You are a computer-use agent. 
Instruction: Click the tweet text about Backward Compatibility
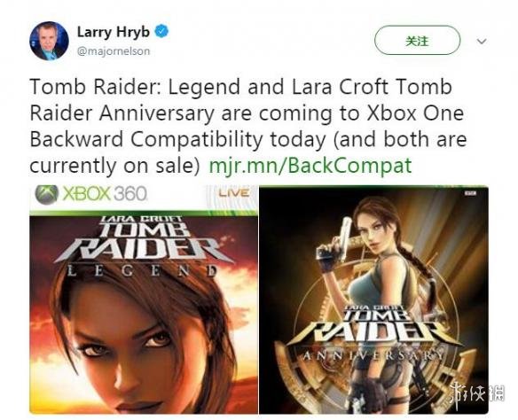click(x=248, y=126)
